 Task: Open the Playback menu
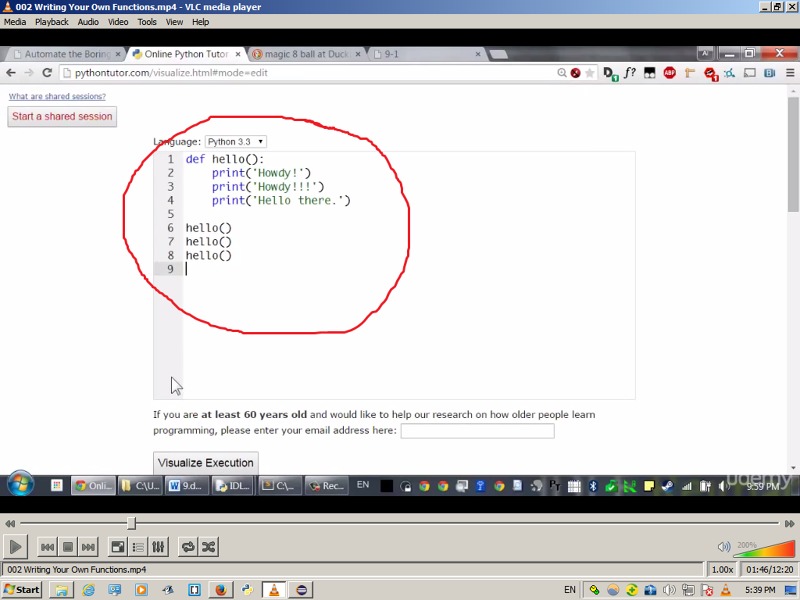tap(52, 22)
